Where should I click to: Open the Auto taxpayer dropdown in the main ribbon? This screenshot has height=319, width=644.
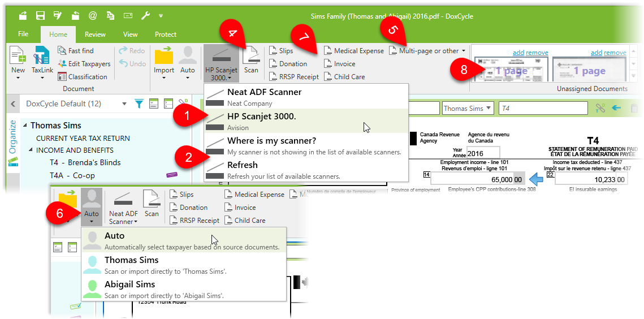[188, 64]
